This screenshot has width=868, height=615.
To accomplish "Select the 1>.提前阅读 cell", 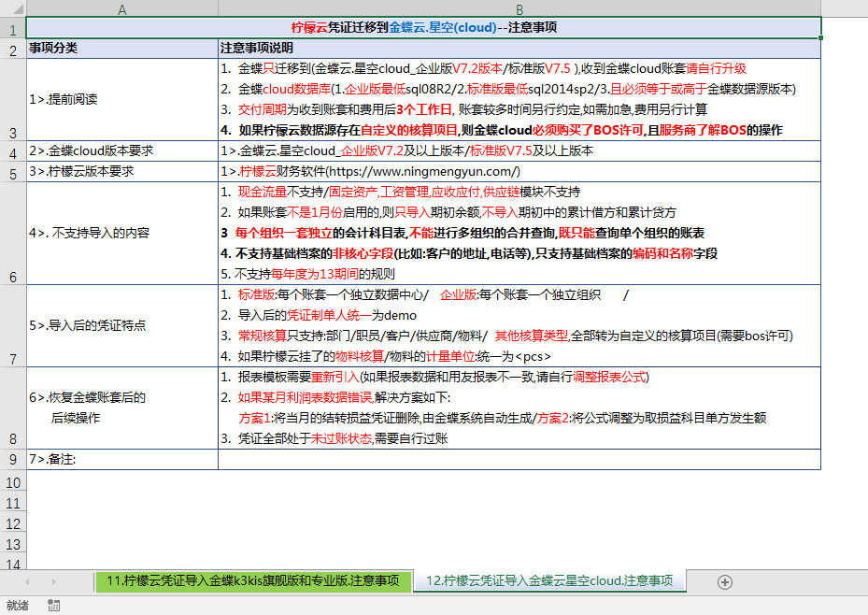I will [x=121, y=99].
